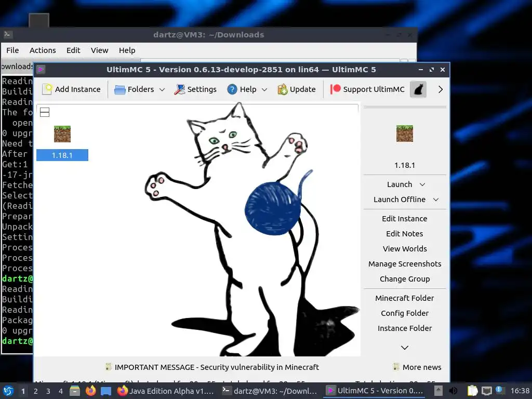532x399 pixels.
Task: Launch the selected instance
Action: [400, 184]
